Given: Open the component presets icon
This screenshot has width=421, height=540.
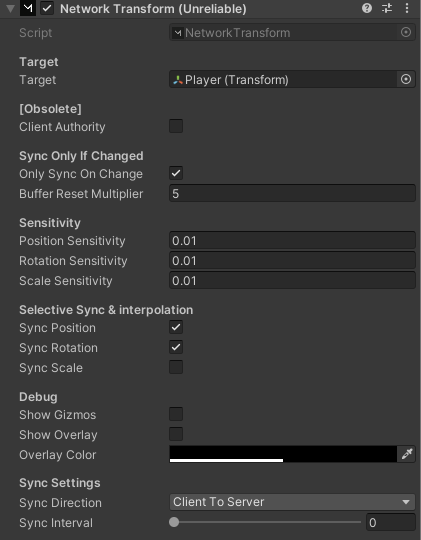Looking at the screenshot, I should pos(387,8).
